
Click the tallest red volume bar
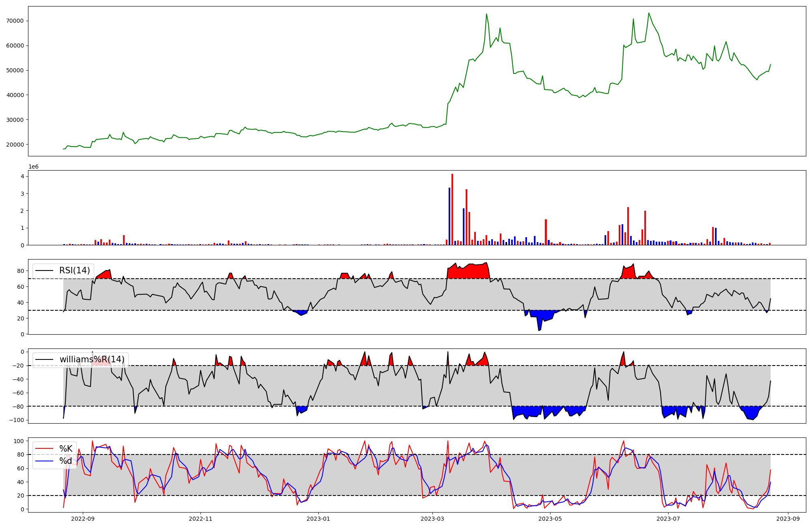pyautogui.click(x=452, y=209)
